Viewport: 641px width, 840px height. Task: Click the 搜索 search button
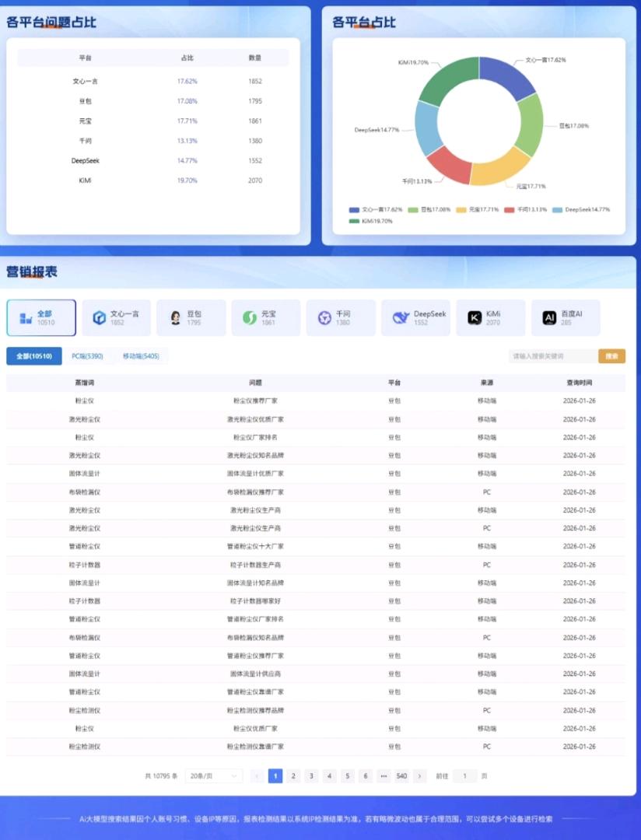click(x=612, y=355)
